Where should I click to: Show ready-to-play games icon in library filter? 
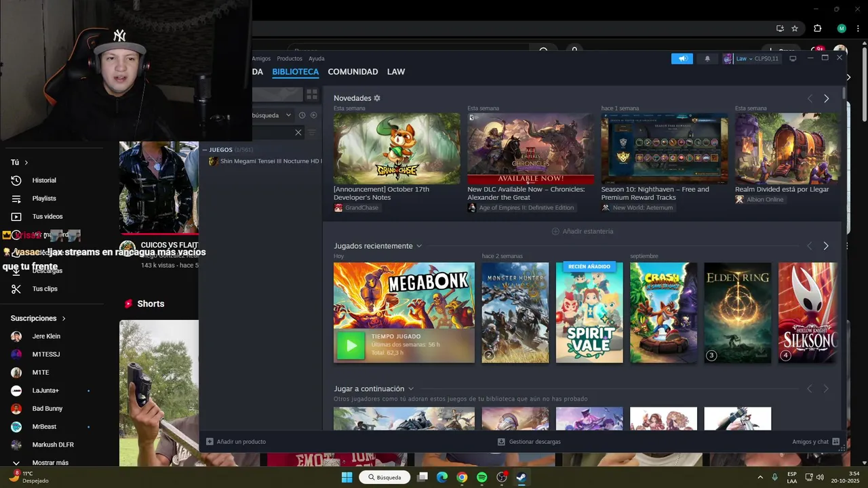click(313, 115)
